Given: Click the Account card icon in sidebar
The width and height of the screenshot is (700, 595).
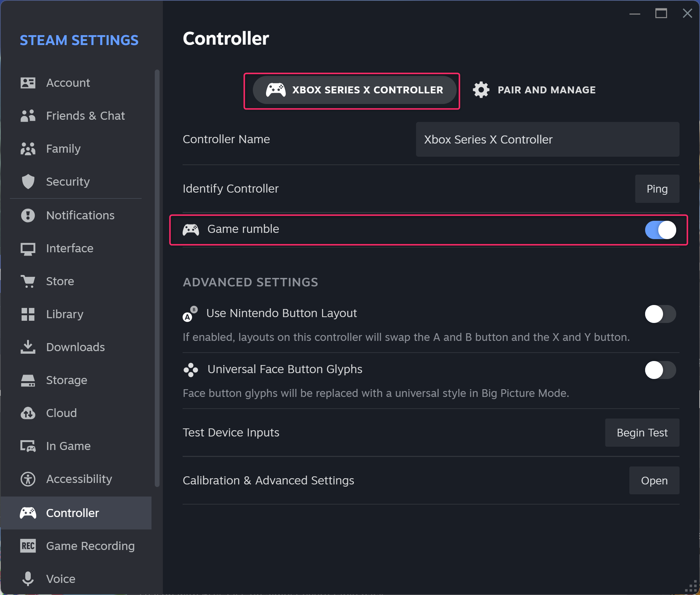Looking at the screenshot, I should [x=28, y=83].
